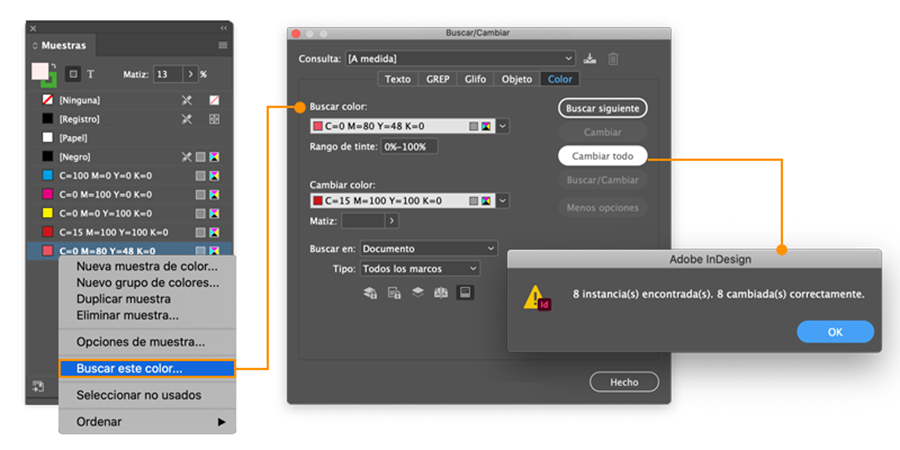Toggle include locked layers icon
Screen dimensions: 900x450
click(x=370, y=293)
